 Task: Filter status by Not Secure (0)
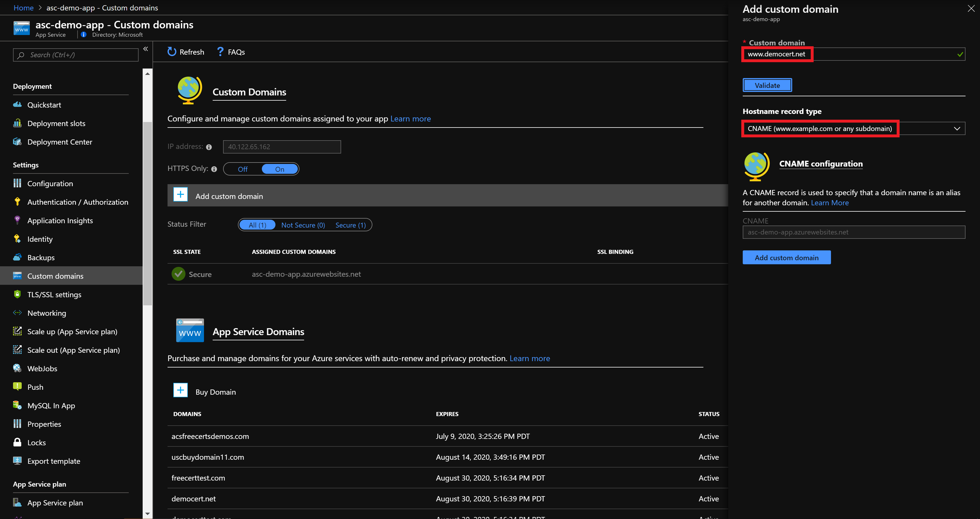[303, 225]
